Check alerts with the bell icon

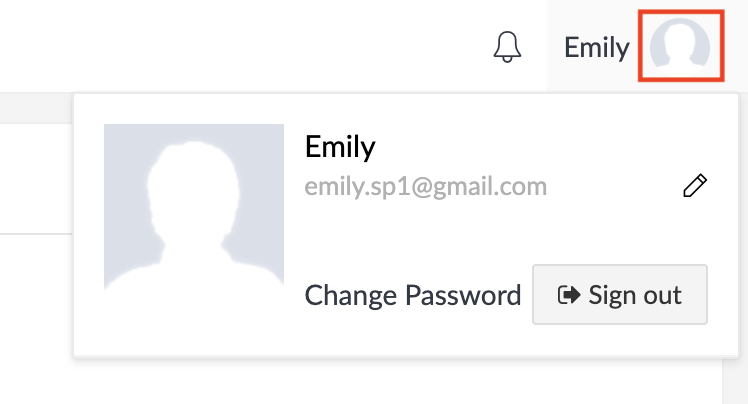(x=507, y=47)
